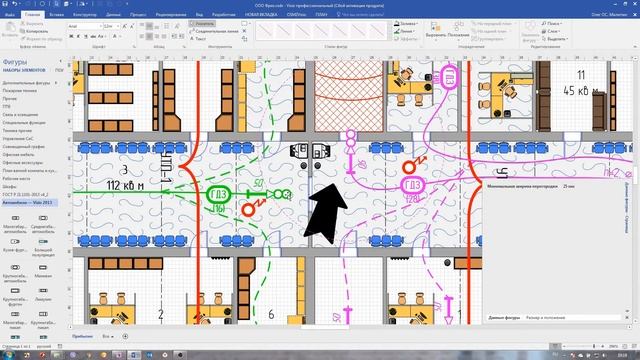Switch to the Design (Конструктор) tab
This screenshot has width=640, height=360.
[x=85, y=15]
